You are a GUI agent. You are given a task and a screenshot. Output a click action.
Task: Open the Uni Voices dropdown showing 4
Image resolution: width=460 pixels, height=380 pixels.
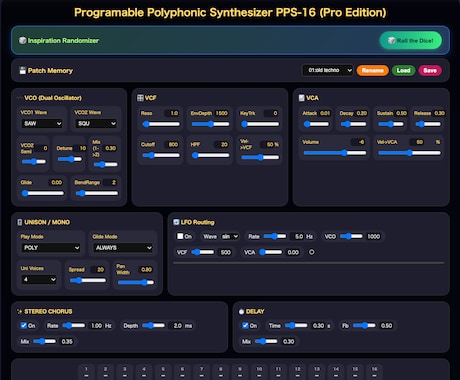[x=39, y=279]
